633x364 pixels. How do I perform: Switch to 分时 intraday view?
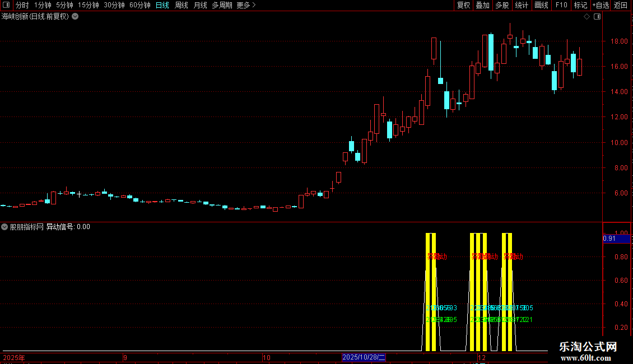[x=22, y=5]
